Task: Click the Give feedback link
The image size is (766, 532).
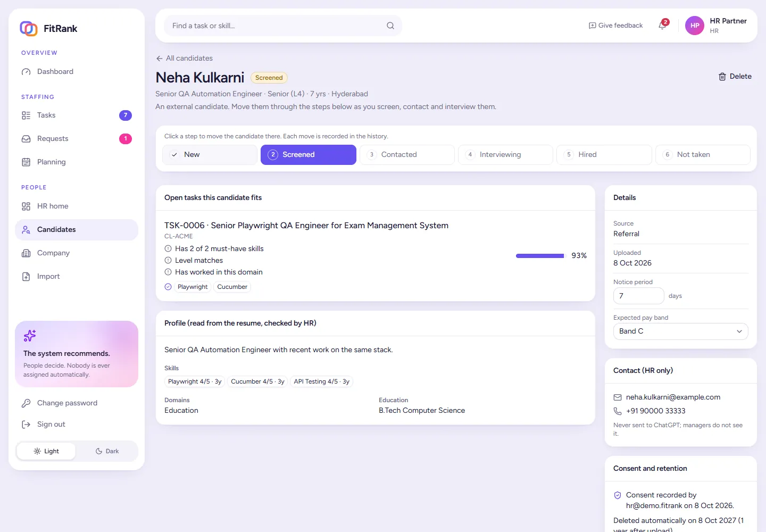Action: point(615,26)
